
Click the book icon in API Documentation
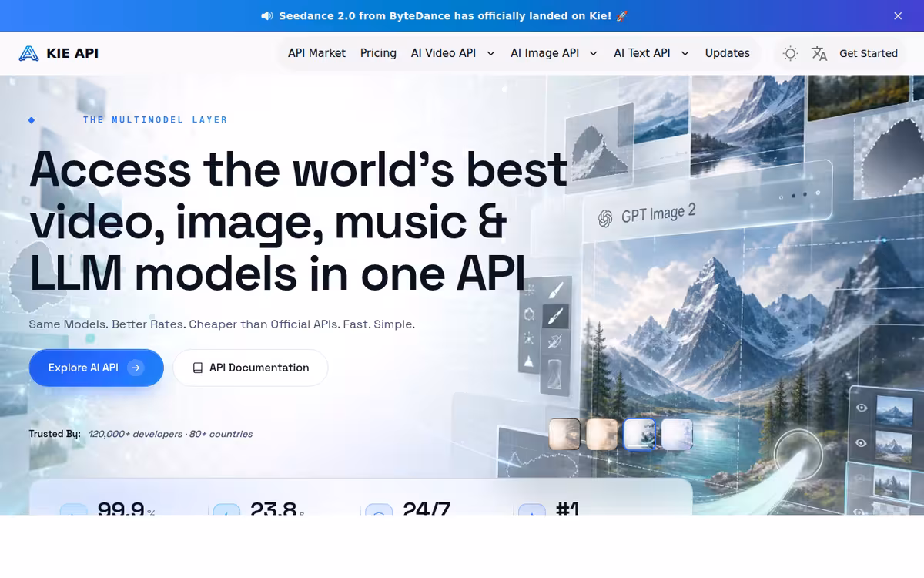coord(198,368)
